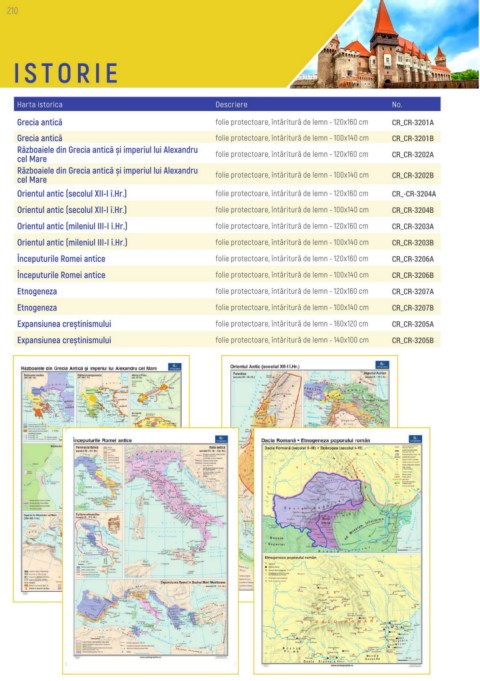Image resolution: width=480 pixels, height=681 pixels.
Task: Click product code CR_-CR-3204A
Action: [414, 194]
